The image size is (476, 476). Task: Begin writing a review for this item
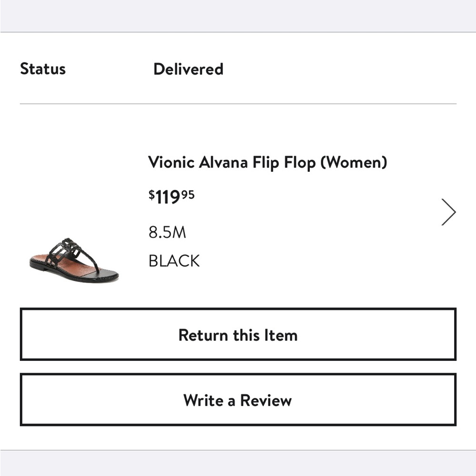(238, 400)
